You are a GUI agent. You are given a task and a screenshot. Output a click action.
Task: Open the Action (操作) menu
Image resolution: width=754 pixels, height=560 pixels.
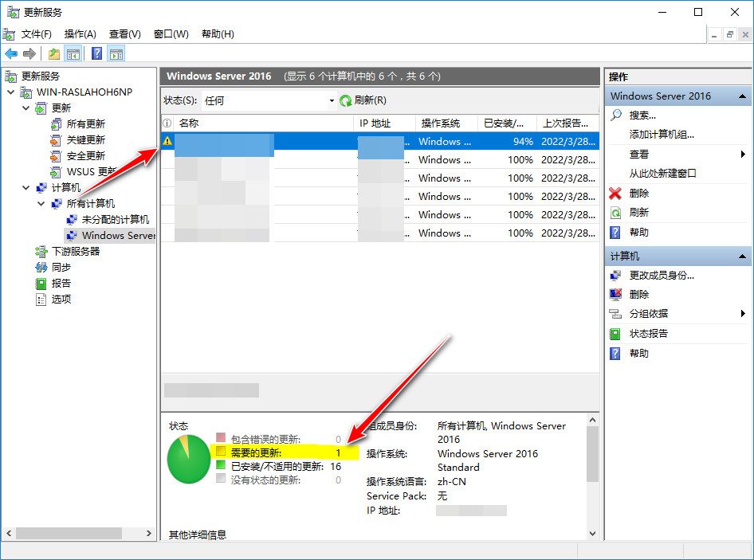[x=81, y=34]
